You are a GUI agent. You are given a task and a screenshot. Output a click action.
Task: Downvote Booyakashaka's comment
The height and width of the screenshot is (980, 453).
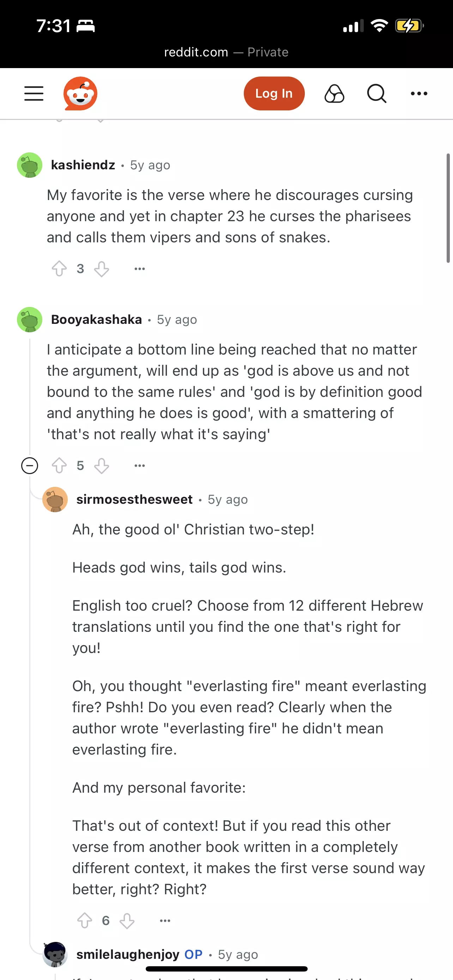(102, 466)
